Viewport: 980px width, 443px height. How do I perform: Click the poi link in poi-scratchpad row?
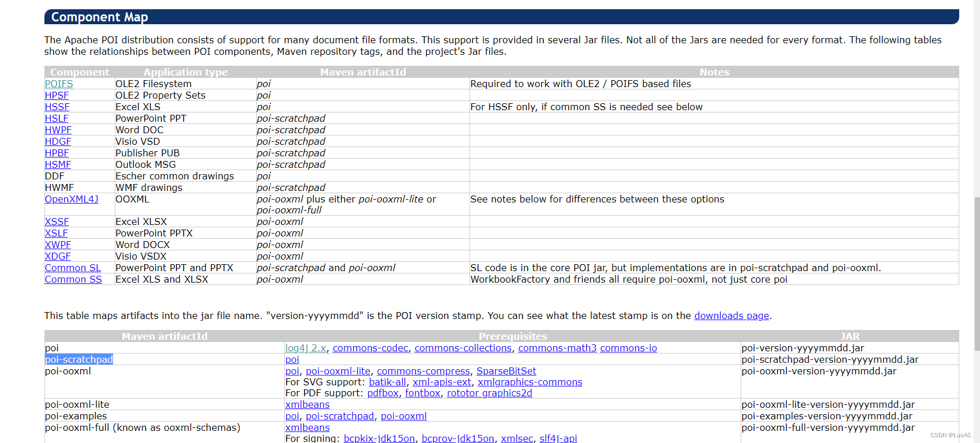tap(292, 359)
